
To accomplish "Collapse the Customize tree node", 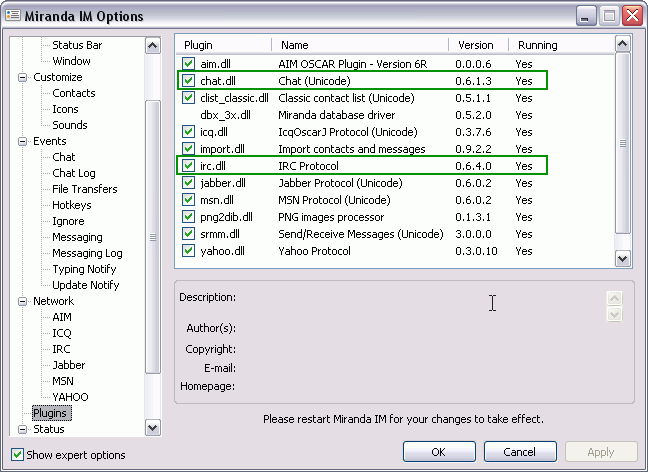I will [x=22, y=77].
